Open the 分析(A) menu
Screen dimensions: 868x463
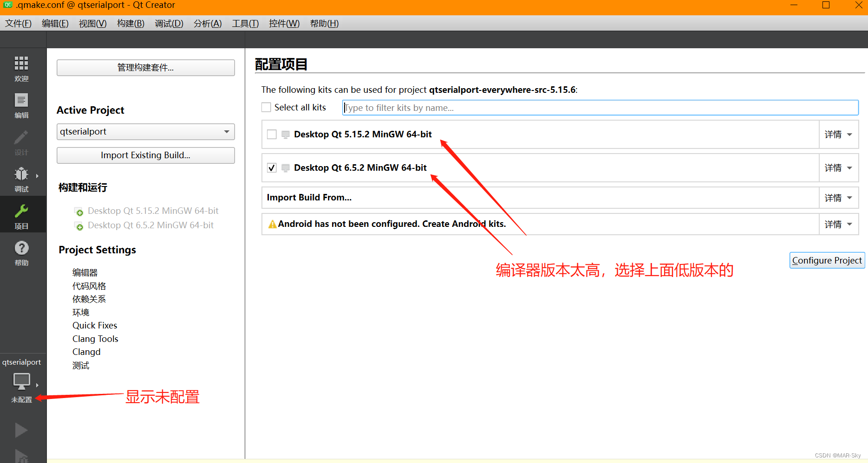(208, 23)
